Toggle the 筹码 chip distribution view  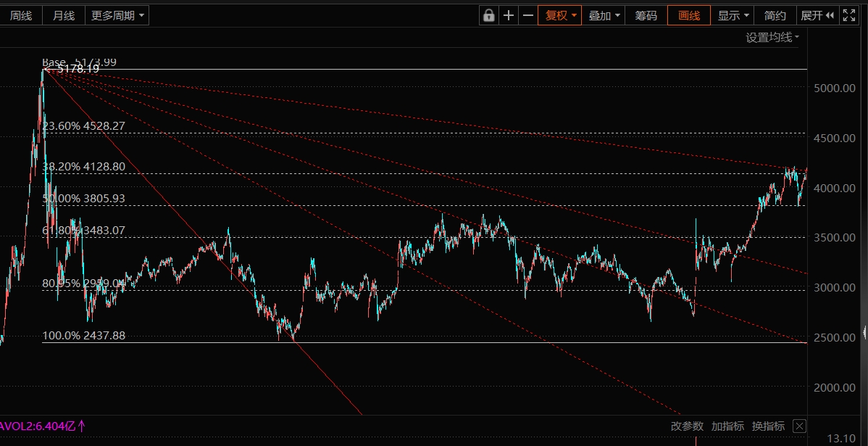(646, 15)
